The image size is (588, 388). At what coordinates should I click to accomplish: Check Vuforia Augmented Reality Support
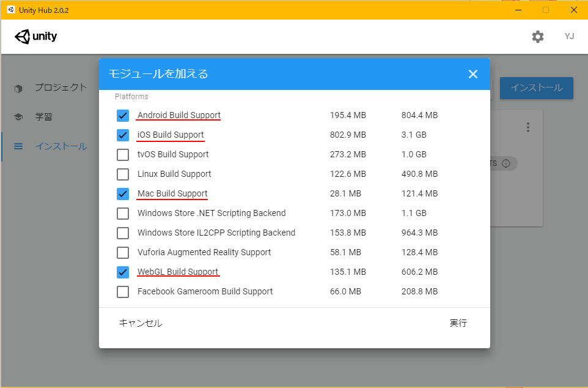tap(123, 252)
